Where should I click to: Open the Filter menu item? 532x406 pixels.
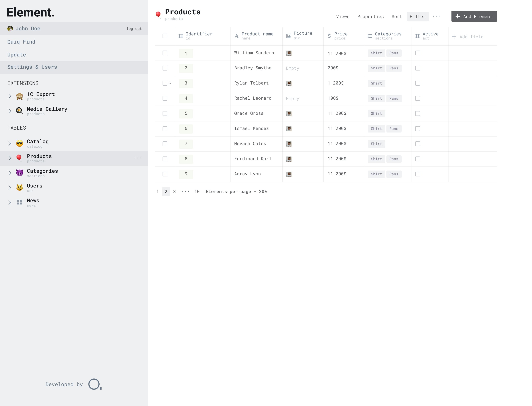click(417, 16)
